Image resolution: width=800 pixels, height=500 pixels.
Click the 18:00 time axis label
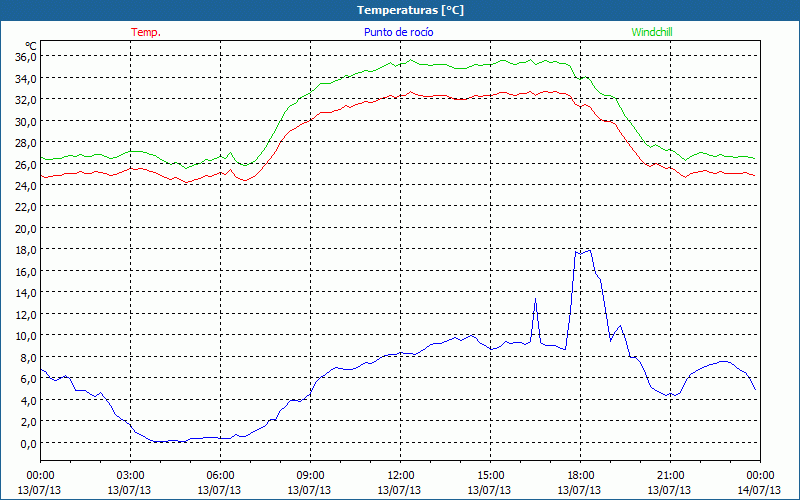[581, 476]
